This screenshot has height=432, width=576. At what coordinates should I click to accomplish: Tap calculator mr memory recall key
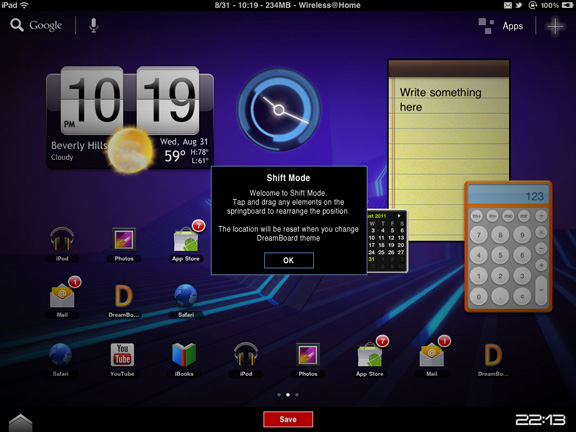coord(524,216)
